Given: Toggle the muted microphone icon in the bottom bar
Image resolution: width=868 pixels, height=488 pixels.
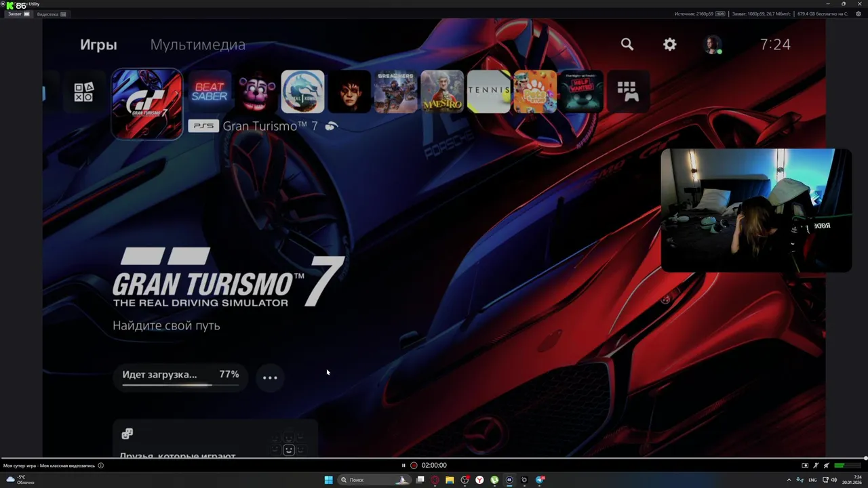Looking at the screenshot, I should coord(816,466).
